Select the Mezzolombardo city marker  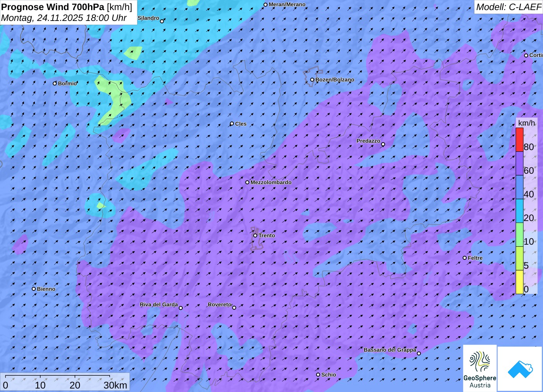247,182
